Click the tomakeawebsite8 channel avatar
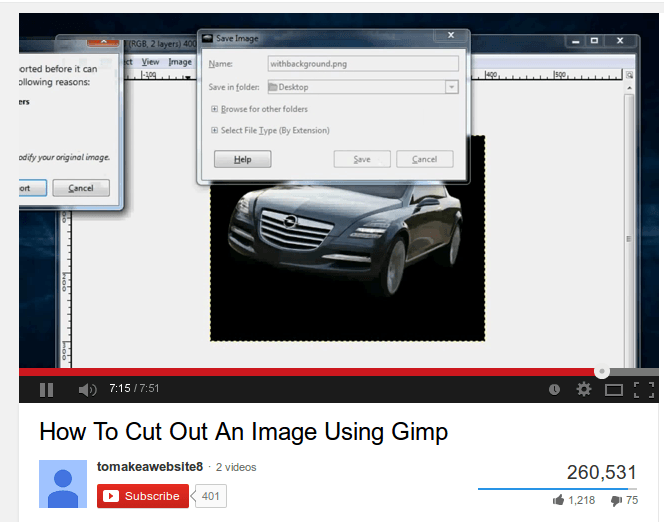This screenshot has height=522, width=664. point(63,484)
